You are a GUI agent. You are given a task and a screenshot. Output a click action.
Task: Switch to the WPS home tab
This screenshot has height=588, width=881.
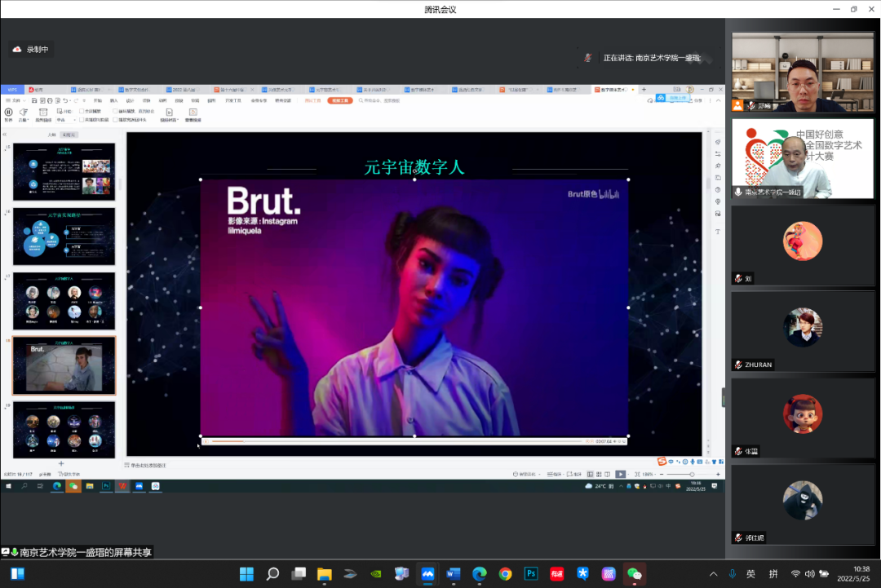[x=11, y=89]
